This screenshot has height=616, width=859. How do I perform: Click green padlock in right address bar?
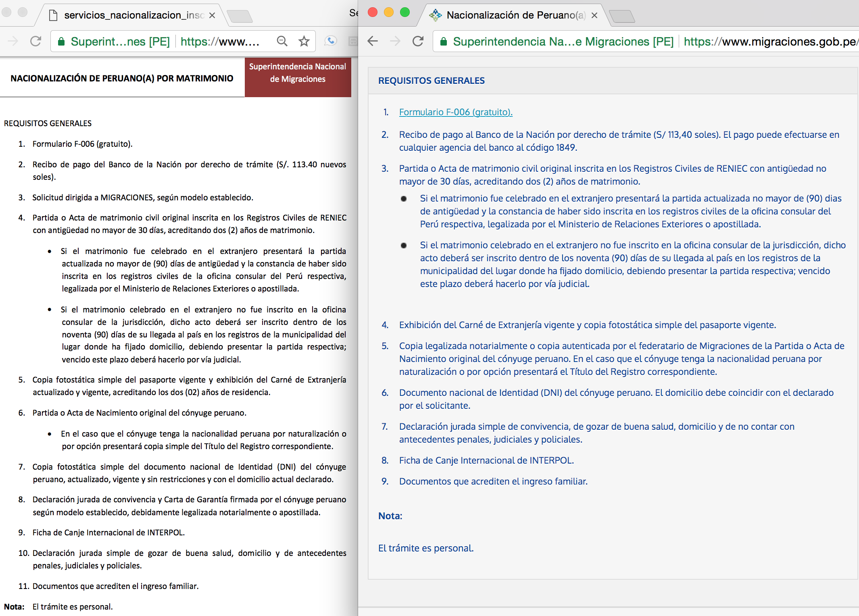[x=443, y=42]
